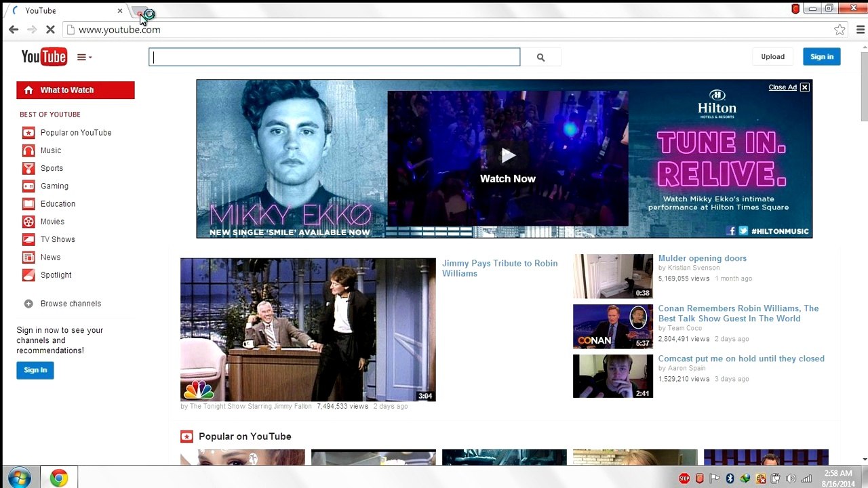This screenshot has width=868, height=488.
Task: Focus the YouTube search box
Action: pos(334,57)
